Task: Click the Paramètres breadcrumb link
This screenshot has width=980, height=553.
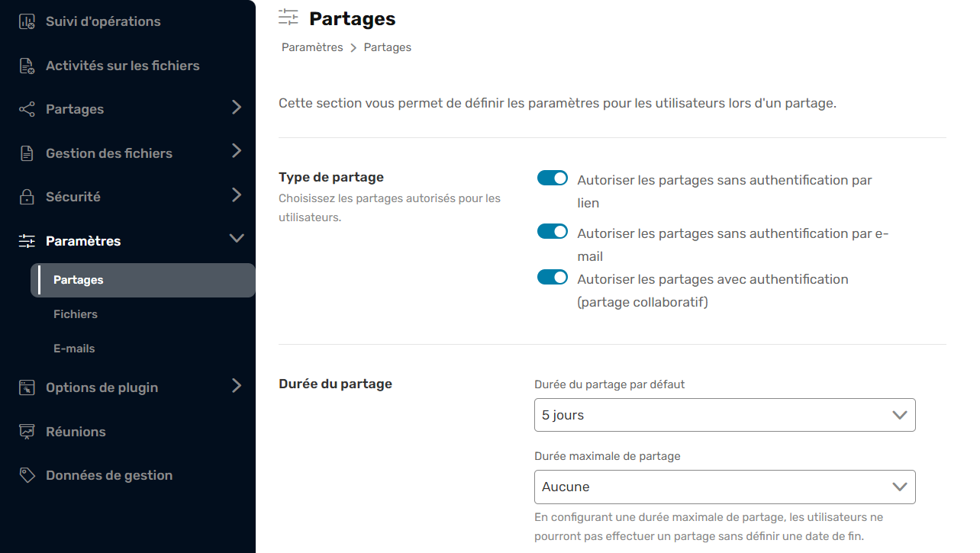Action: (x=312, y=47)
